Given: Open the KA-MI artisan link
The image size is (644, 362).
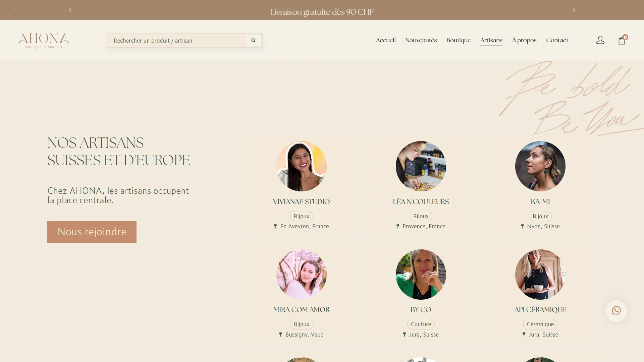Looking at the screenshot, I should click(540, 202).
